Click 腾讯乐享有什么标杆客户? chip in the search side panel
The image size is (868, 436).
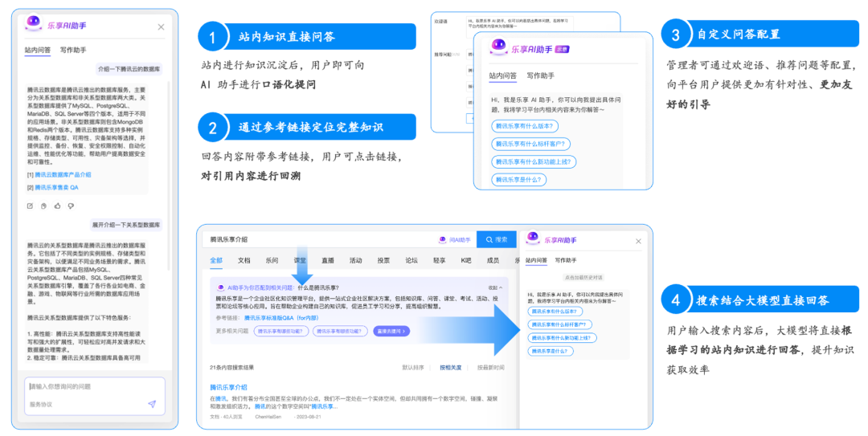tap(560, 324)
